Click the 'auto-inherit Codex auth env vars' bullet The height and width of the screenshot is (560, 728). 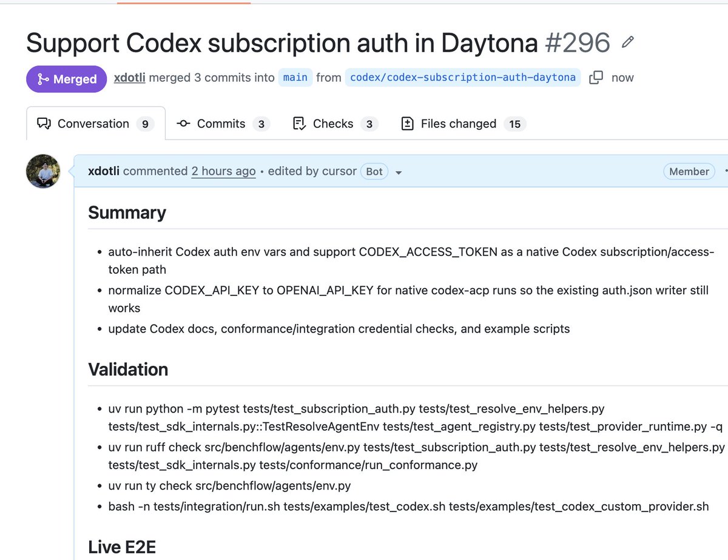(x=411, y=261)
